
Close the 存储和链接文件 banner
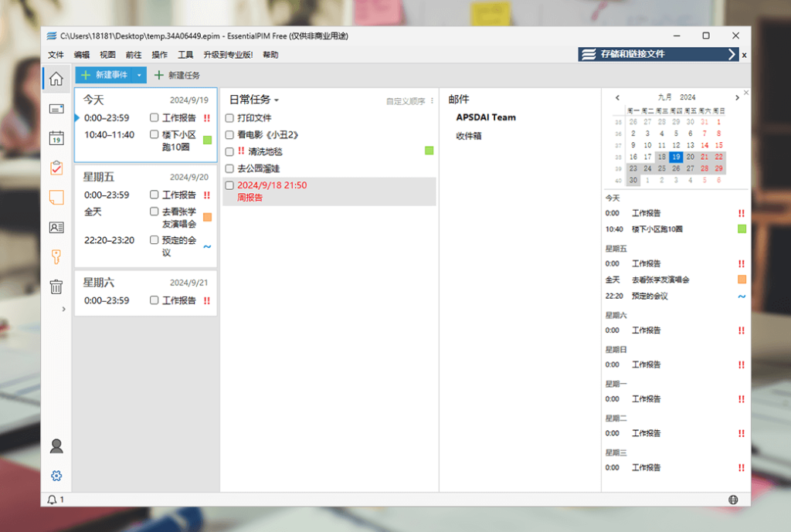(744, 55)
